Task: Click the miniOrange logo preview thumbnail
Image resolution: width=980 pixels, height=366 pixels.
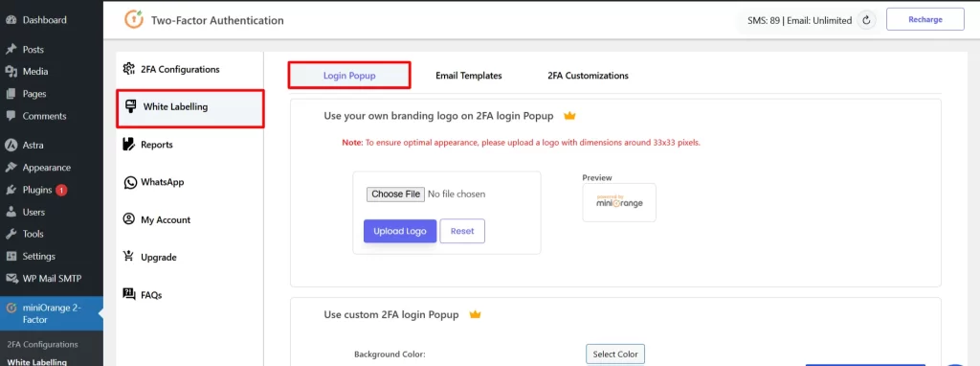Action: [619, 202]
